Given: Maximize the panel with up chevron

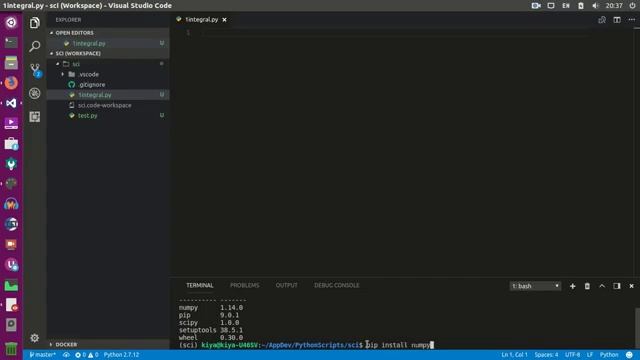Looking at the screenshot, I should [x=602, y=286].
